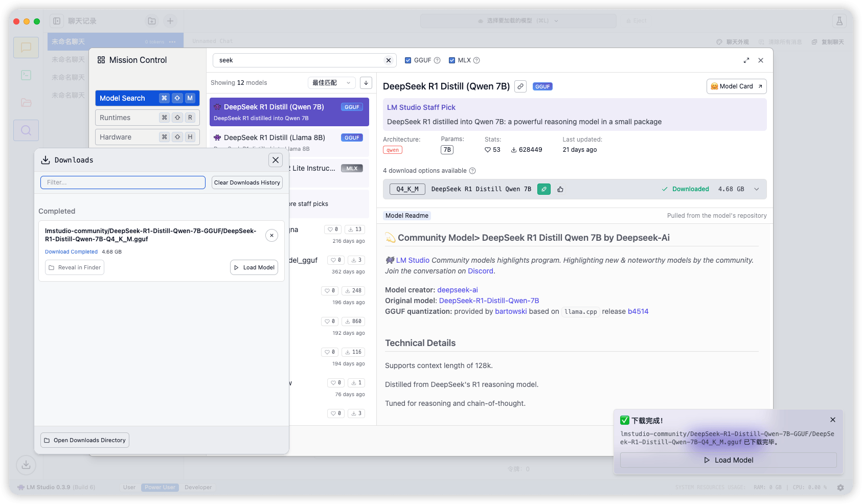Click the green link icon beside Q4_K_M
Viewport: 862px width, 504px height.
pyautogui.click(x=544, y=189)
